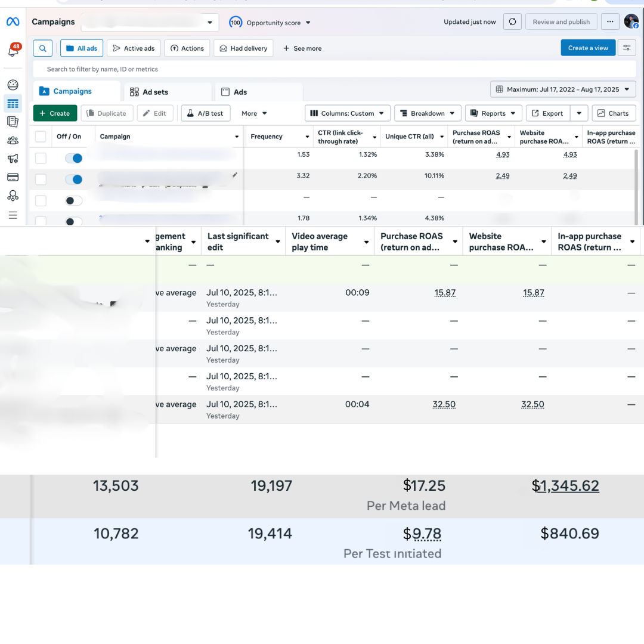Viewport: 644px width, 644px height.
Task: Click the Meta logo icon
Action: click(x=13, y=22)
